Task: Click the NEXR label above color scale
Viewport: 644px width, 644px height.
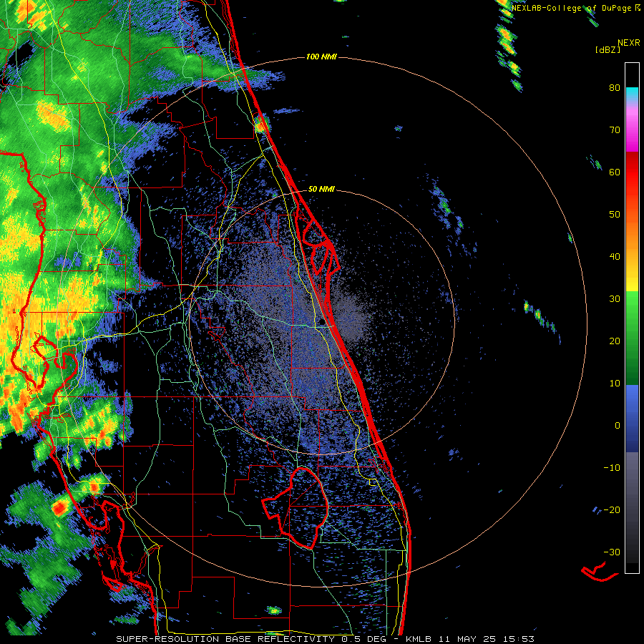Action: pyautogui.click(x=628, y=43)
